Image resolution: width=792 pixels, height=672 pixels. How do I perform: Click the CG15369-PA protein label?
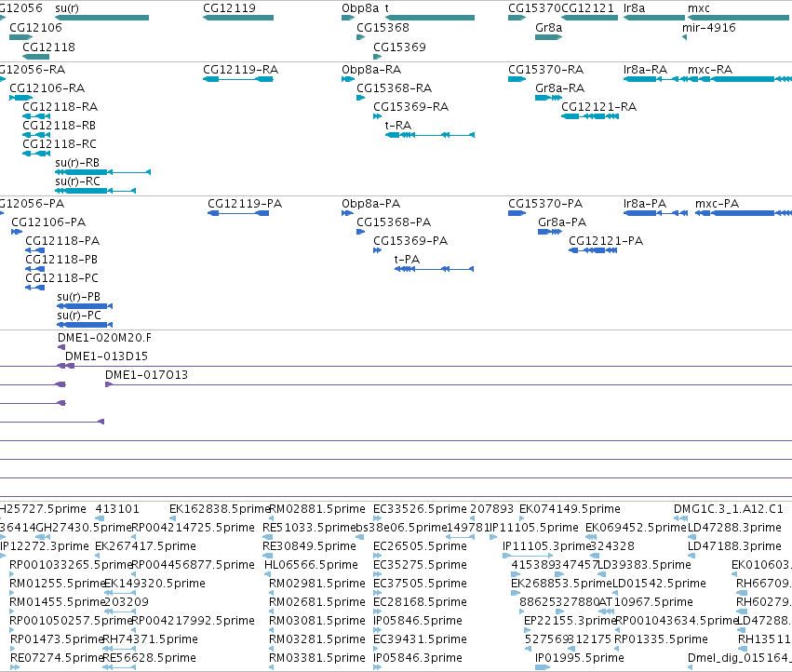pos(410,241)
